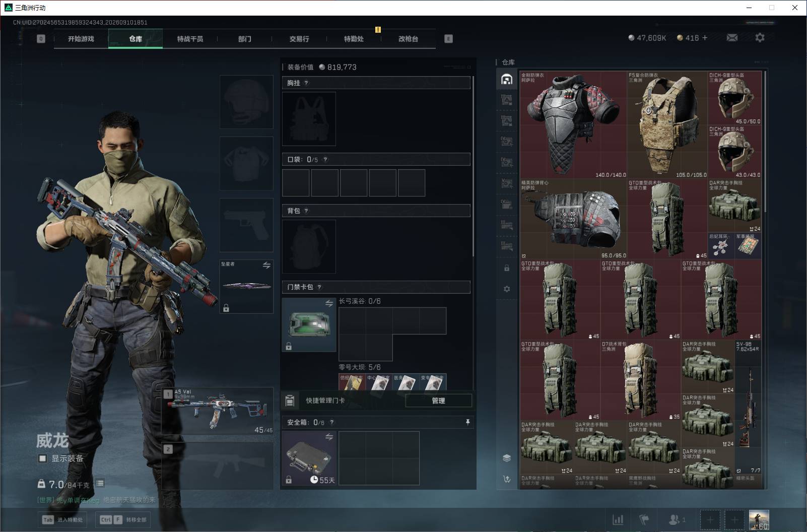Show help for 胸挂 section
Image resolution: width=807 pixels, height=532 pixels.
coord(306,83)
